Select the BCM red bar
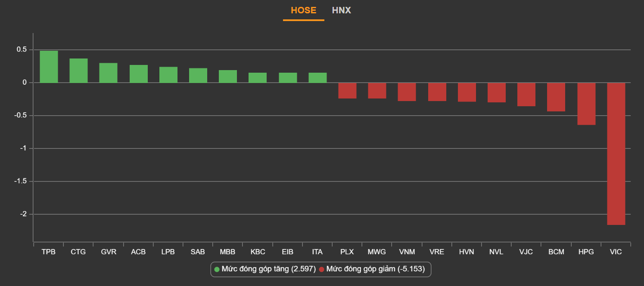This screenshot has width=644, height=286. pos(556,97)
